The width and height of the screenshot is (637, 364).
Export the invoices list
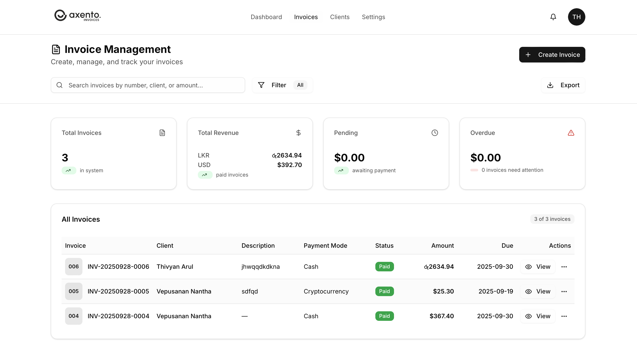coord(563,85)
